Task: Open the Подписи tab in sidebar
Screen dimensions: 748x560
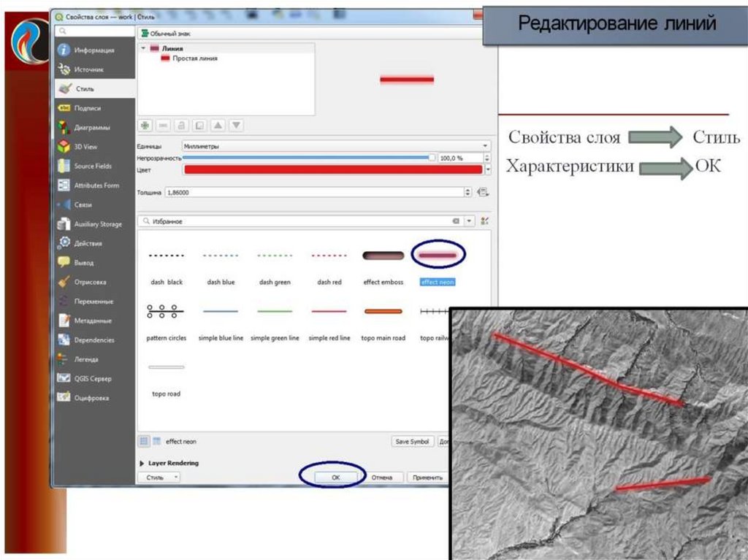Action: click(87, 108)
